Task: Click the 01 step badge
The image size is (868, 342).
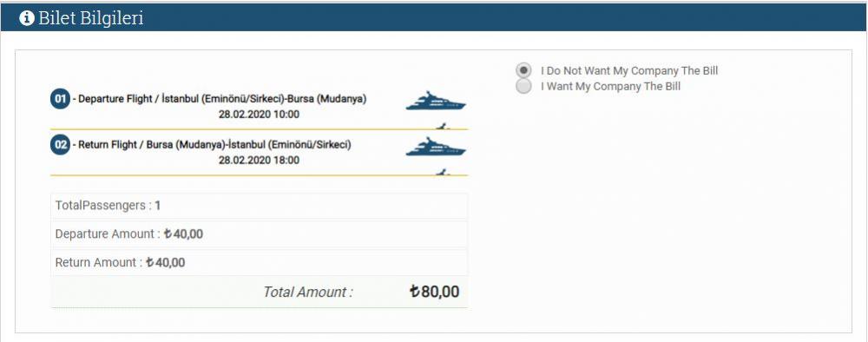Action: 61,100
